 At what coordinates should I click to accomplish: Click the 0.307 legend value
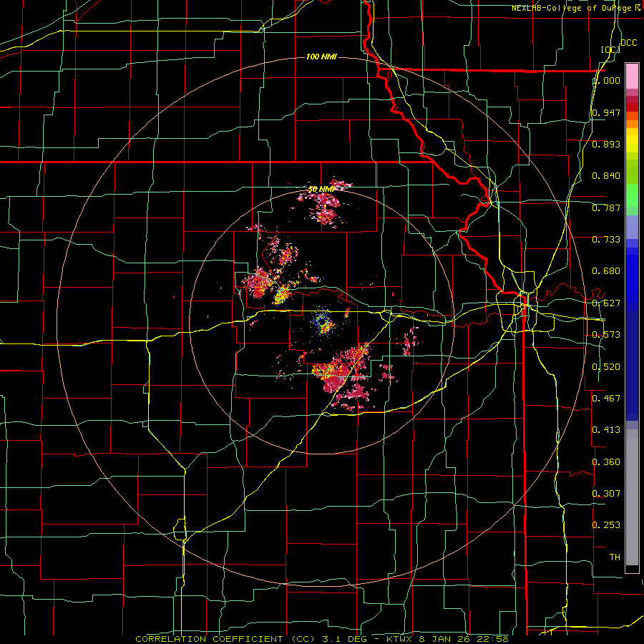tap(606, 493)
